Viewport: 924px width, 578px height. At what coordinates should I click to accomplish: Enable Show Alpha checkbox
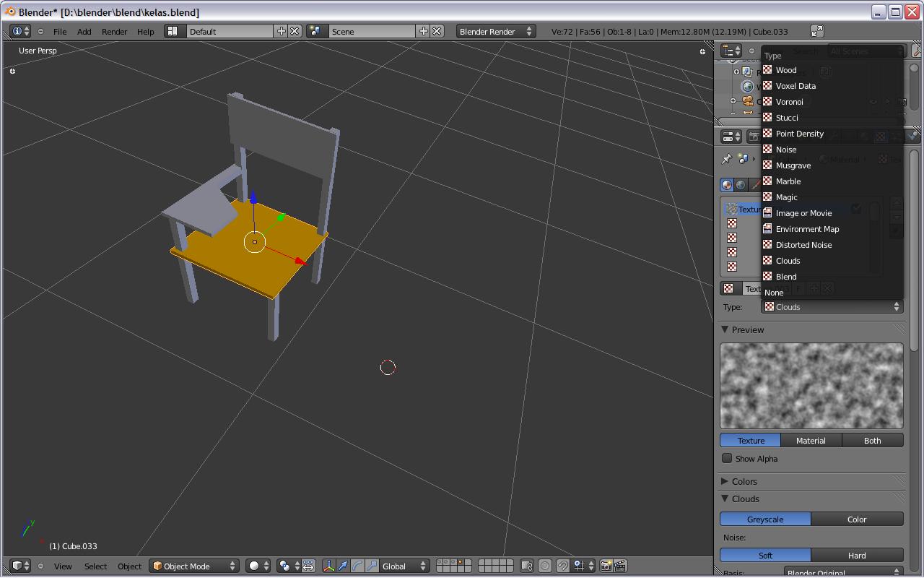[x=727, y=458]
